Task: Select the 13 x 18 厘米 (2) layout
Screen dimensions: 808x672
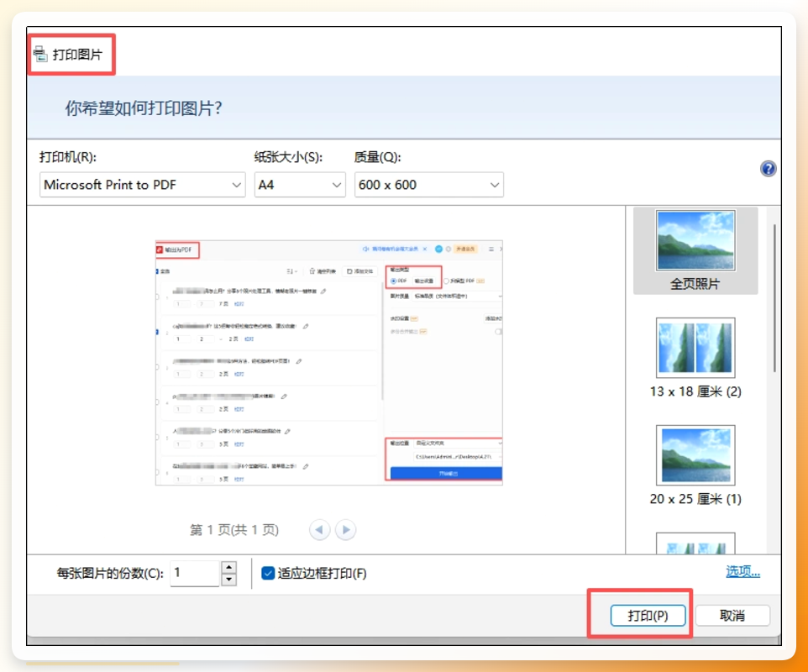Action: pos(695,358)
